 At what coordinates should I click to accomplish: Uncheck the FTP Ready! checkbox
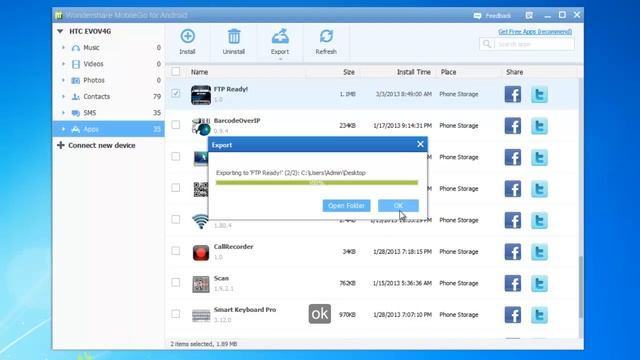pyautogui.click(x=176, y=93)
